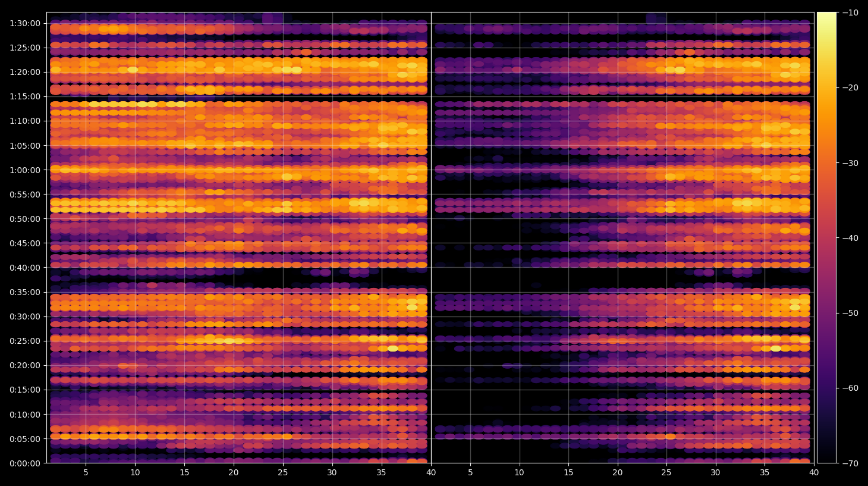Click the 1:15:00 time axis label
This screenshot has width=868, height=486.
(x=25, y=96)
